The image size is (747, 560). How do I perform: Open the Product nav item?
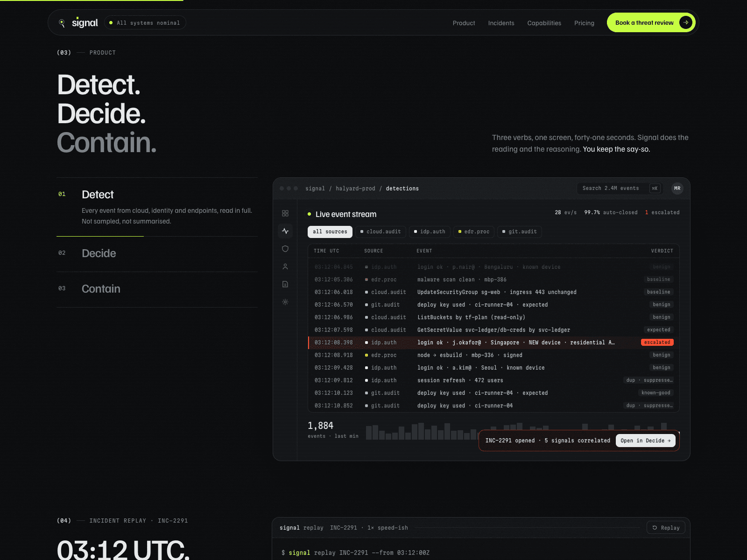click(464, 23)
